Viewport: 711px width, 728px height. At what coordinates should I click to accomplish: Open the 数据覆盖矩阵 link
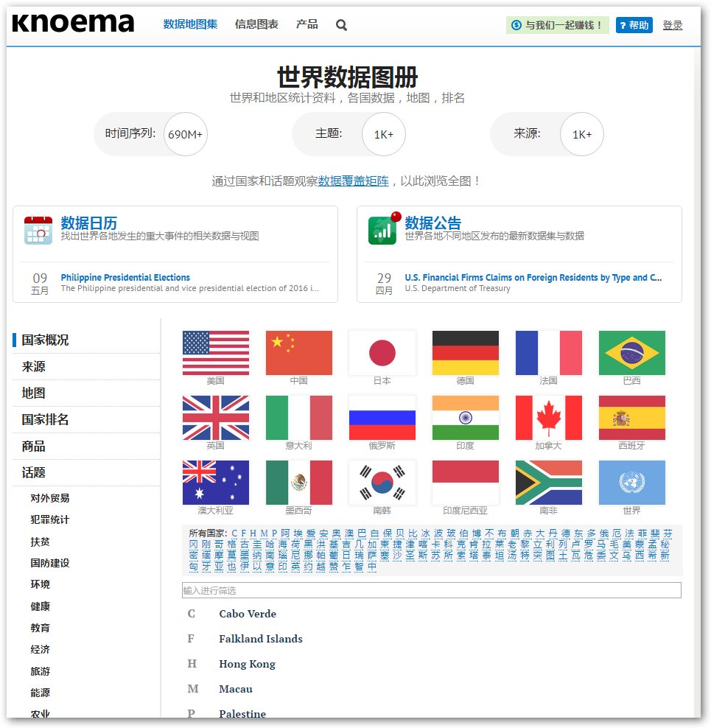(x=353, y=181)
